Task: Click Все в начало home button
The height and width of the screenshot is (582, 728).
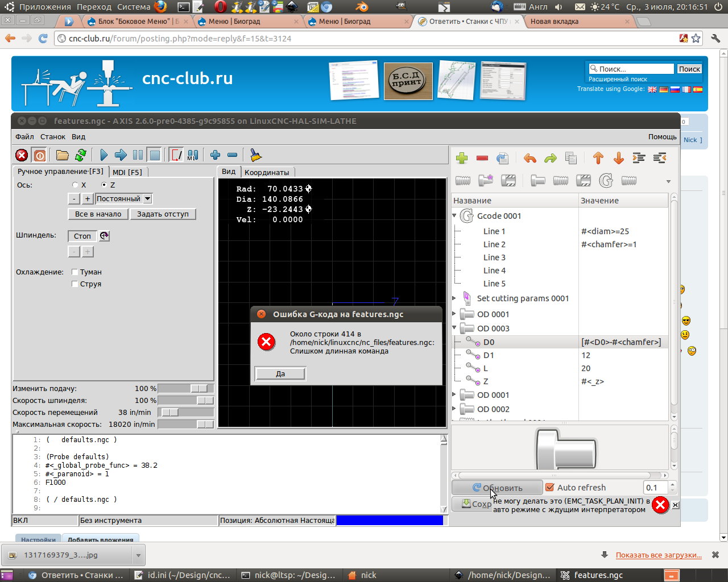Action: pyautogui.click(x=98, y=214)
